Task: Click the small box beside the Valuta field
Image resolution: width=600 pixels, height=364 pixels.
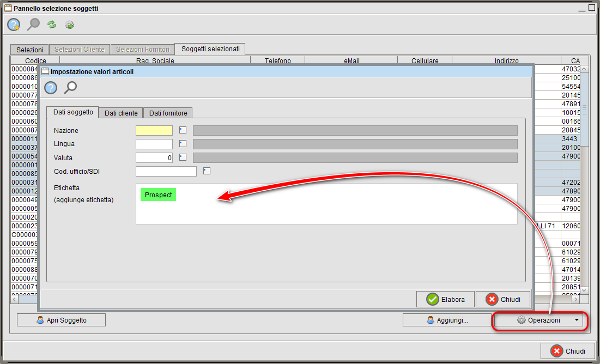Action: click(183, 157)
